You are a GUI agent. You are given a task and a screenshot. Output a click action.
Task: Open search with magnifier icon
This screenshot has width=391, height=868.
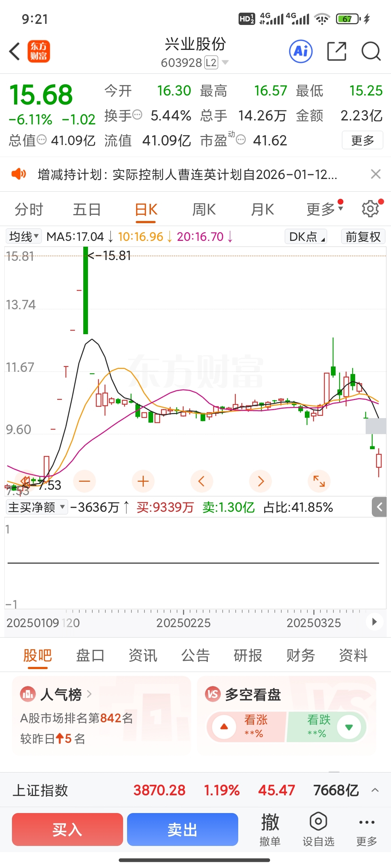[x=371, y=51]
